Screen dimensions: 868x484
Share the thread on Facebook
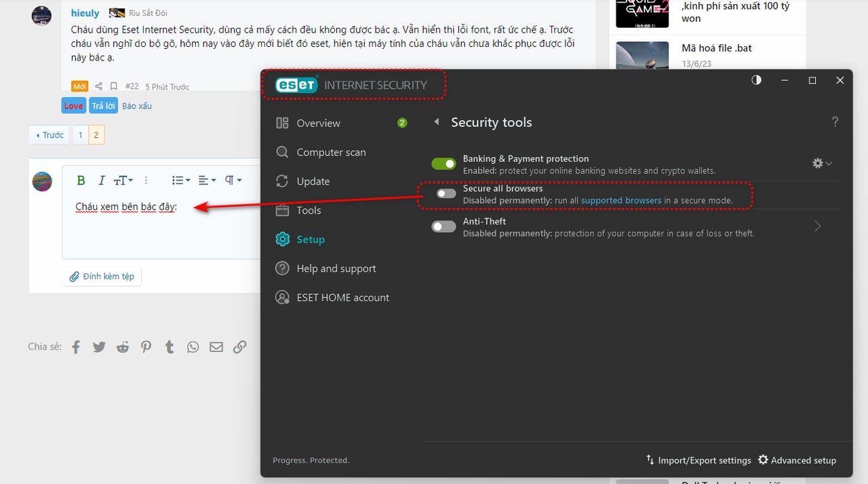point(76,347)
